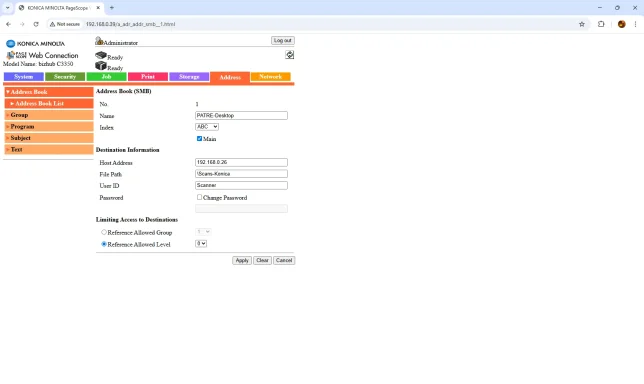Click the Clear button
The width and height of the screenshot is (644, 384).
(x=262, y=260)
